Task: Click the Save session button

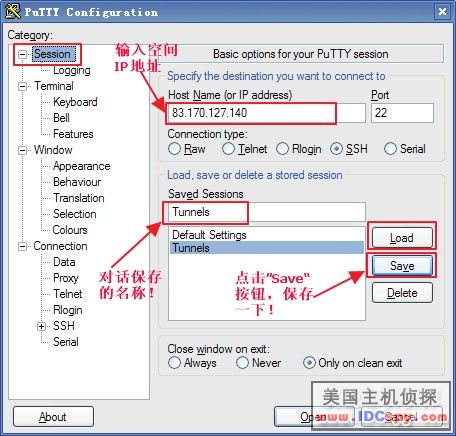Action: point(402,266)
